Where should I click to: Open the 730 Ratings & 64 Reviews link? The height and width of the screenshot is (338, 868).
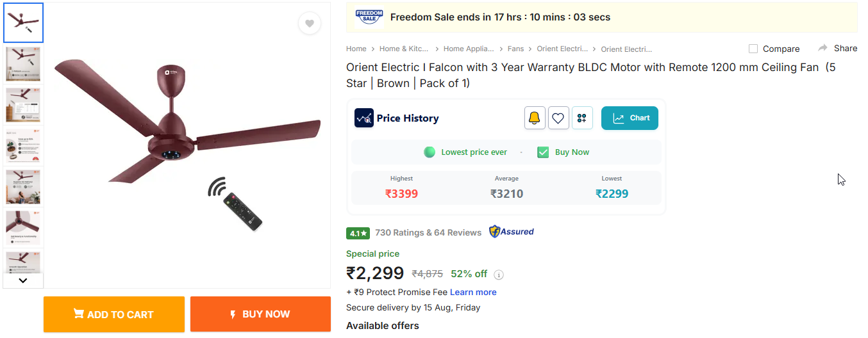coord(428,232)
